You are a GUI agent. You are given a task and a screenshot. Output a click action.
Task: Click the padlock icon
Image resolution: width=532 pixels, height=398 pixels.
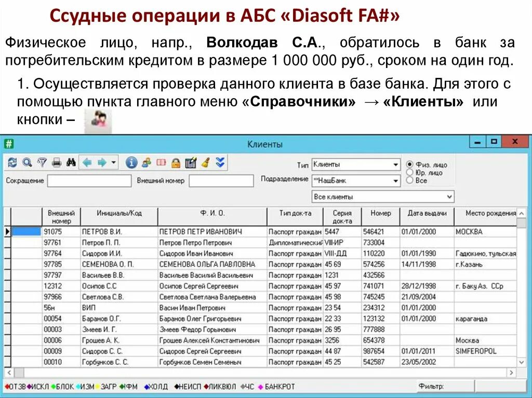(x=176, y=163)
